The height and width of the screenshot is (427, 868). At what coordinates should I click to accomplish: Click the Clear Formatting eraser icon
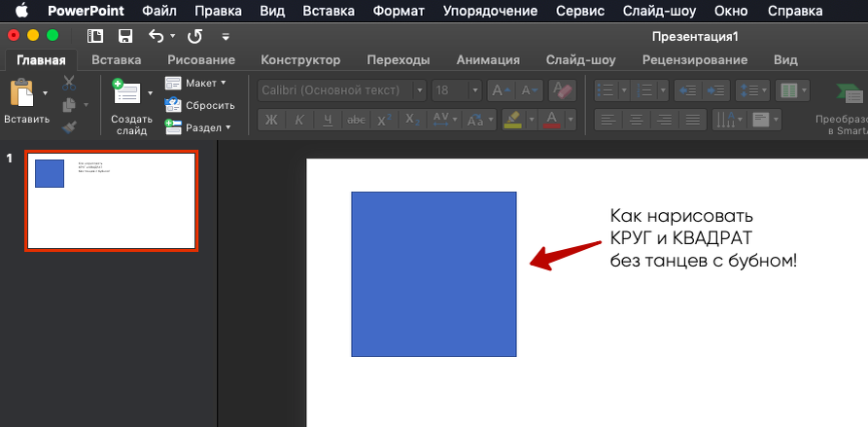(563, 90)
